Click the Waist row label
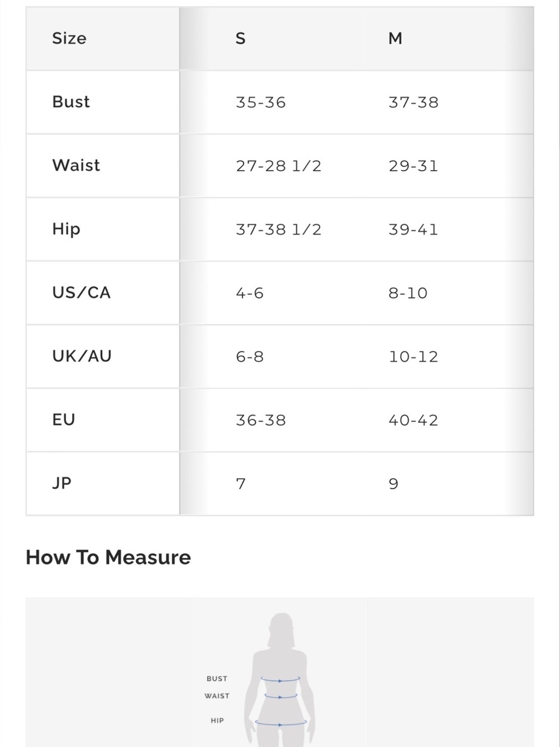Image resolution: width=560 pixels, height=747 pixels. click(76, 165)
